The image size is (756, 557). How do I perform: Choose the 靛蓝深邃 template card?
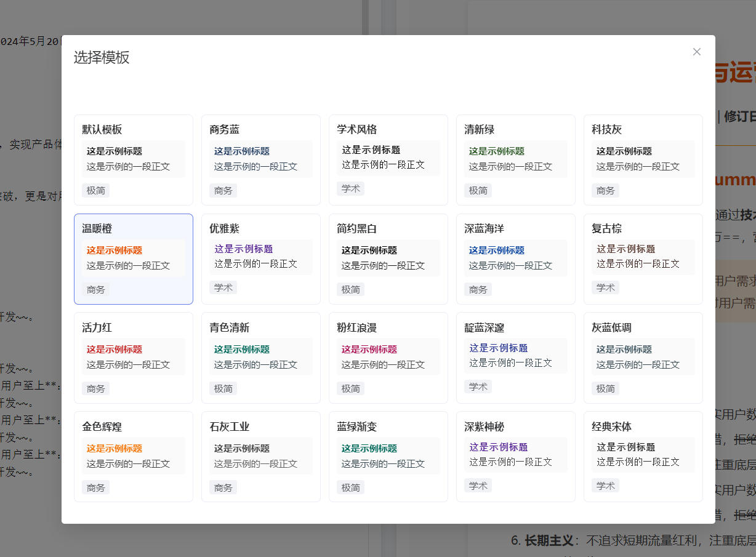point(516,358)
